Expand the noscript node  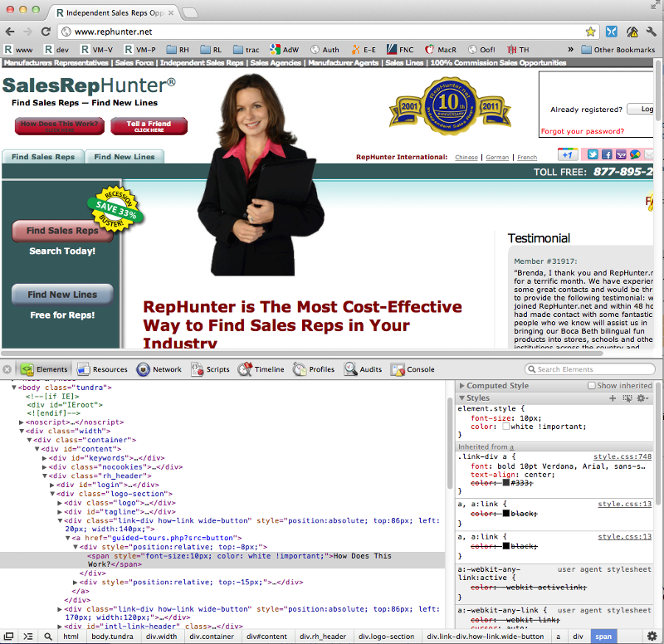coord(22,422)
